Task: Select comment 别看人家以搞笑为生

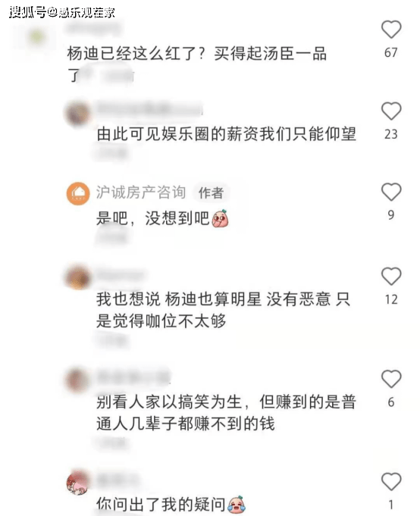Action: (x=226, y=413)
